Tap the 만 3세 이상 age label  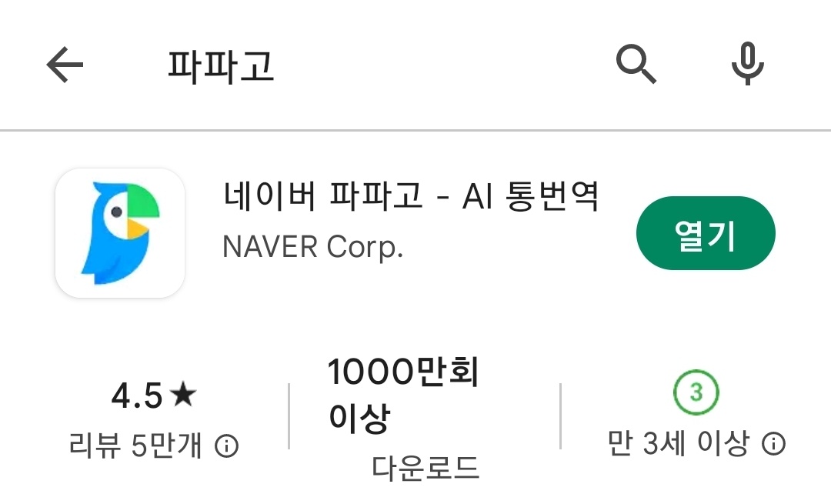679,443
